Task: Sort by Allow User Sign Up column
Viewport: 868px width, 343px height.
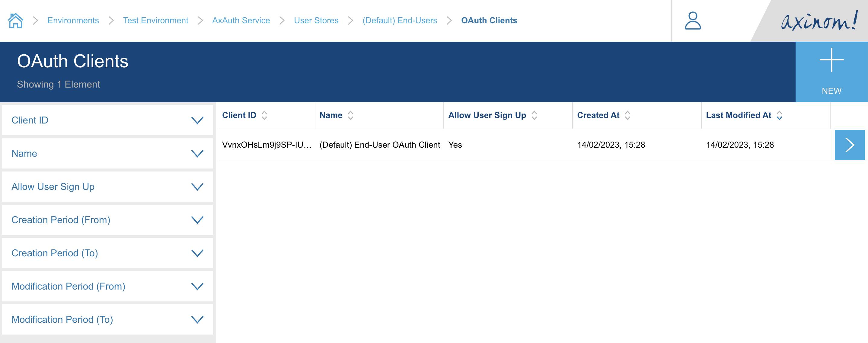Action: [534, 115]
